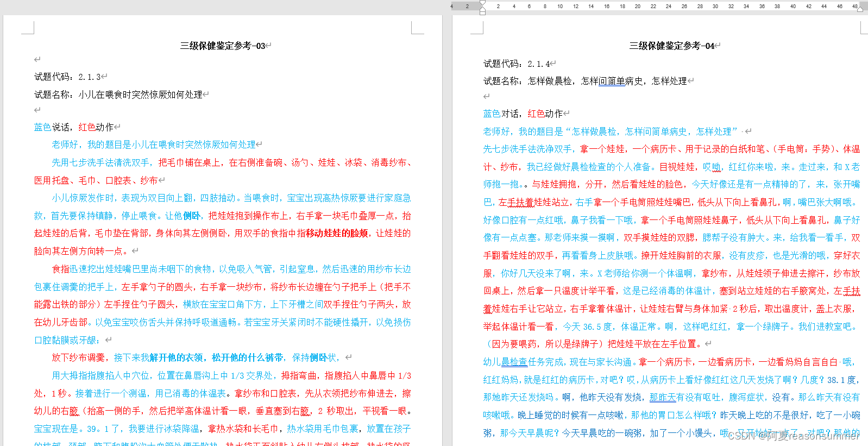Click the underlined words "问简单" in right page heading
Viewport: 868px width, 446px height.
point(612,81)
